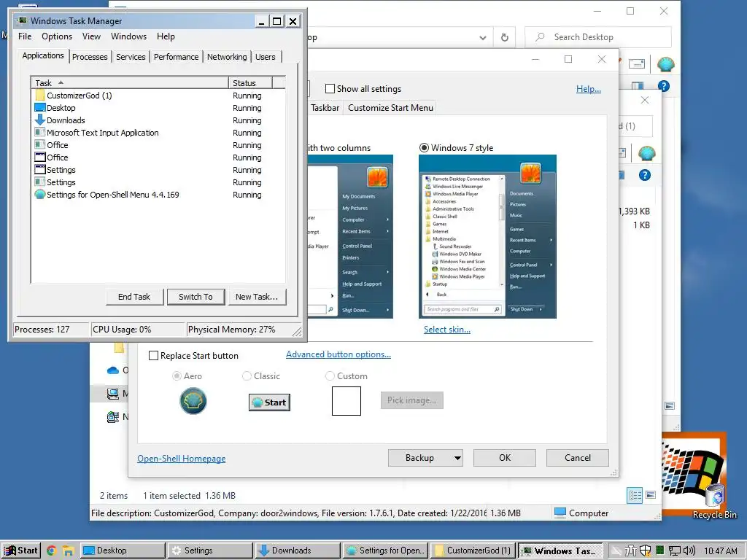Select the This PC icon in navigation pane
The image size is (747, 560).
pyautogui.click(x=113, y=393)
